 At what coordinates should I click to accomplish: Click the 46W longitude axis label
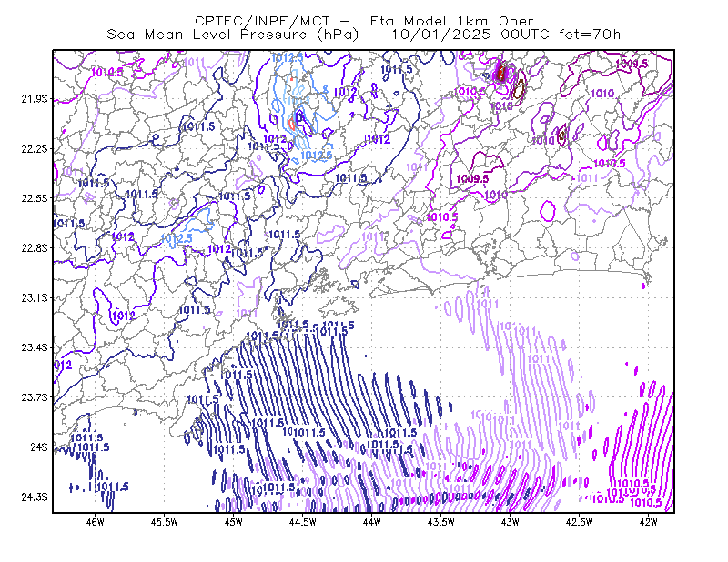pyautogui.click(x=96, y=522)
